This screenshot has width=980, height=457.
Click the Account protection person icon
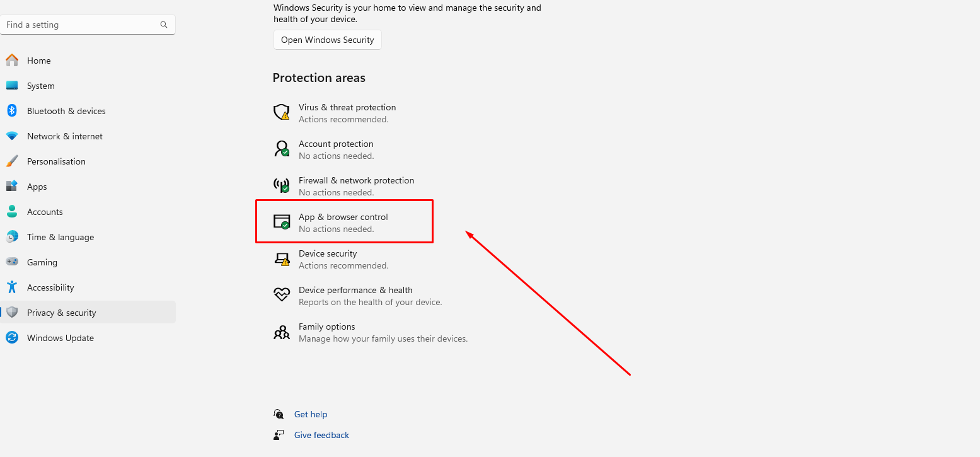(281, 149)
